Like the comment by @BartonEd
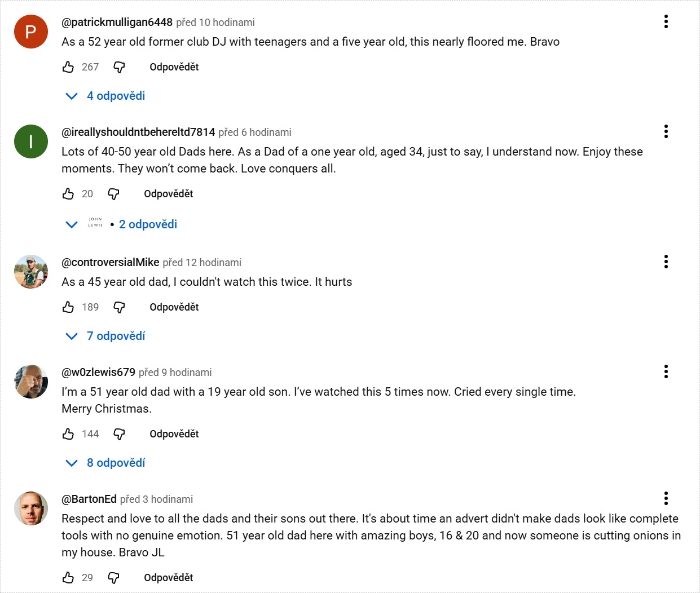Screen dimensions: 700x593 point(68,578)
